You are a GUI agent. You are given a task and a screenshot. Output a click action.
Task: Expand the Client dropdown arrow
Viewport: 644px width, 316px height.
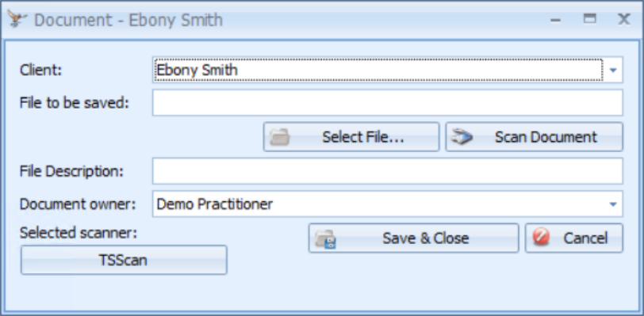(x=613, y=70)
